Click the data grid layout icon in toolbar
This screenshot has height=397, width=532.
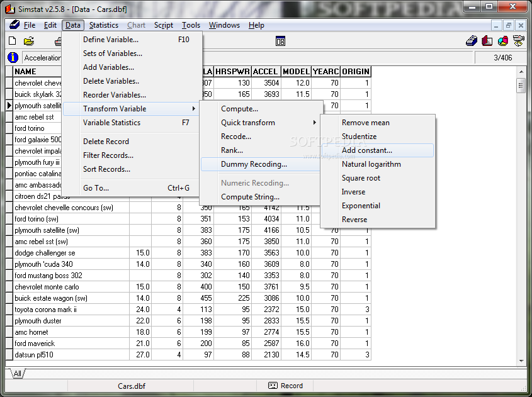click(280, 41)
